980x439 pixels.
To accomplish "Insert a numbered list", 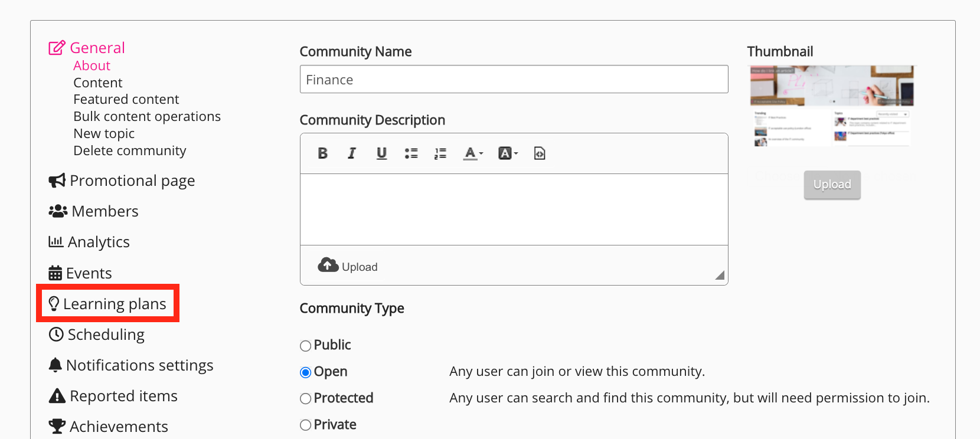I will click(440, 153).
